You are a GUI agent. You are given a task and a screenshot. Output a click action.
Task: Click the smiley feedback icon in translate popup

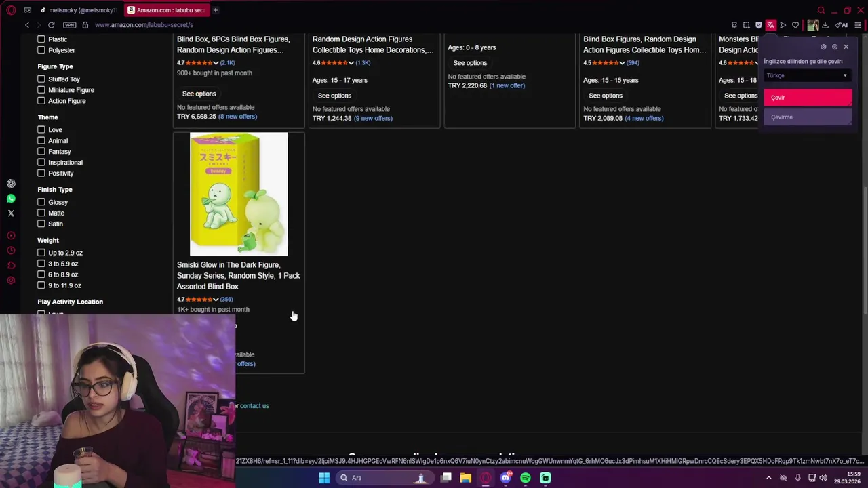[x=835, y=47]
